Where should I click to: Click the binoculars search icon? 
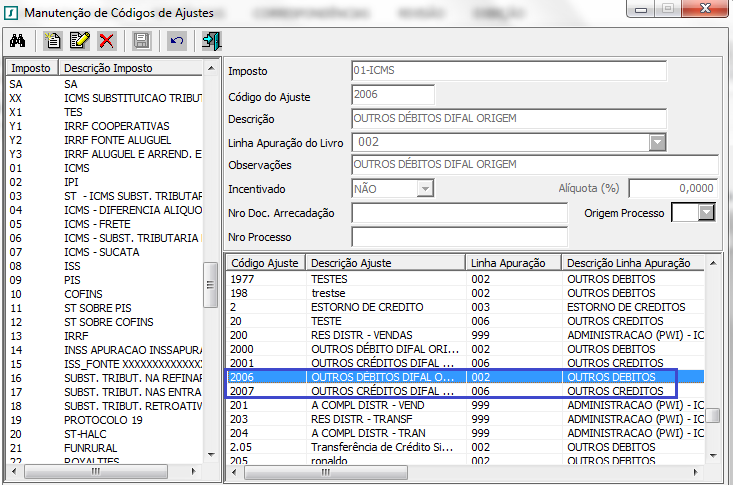17,41
